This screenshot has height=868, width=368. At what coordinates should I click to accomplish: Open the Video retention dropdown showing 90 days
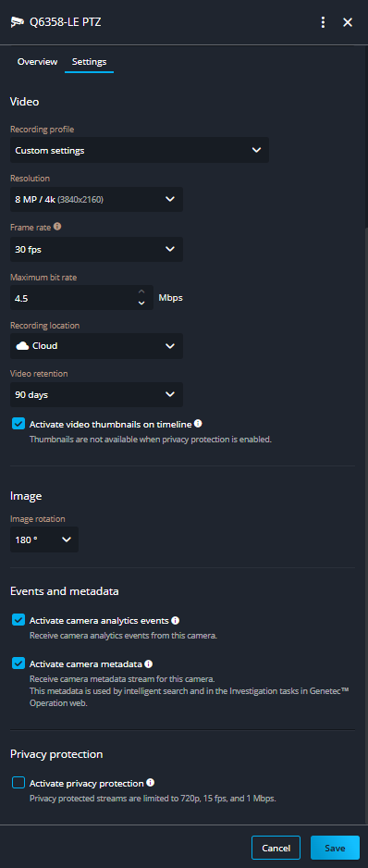point(96,395)
